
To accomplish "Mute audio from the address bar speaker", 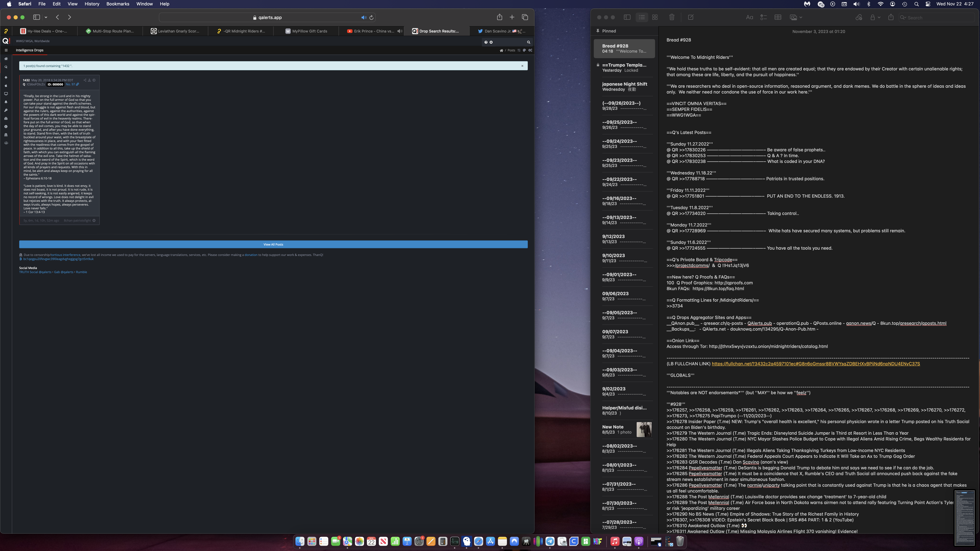I will coord(364,18).
